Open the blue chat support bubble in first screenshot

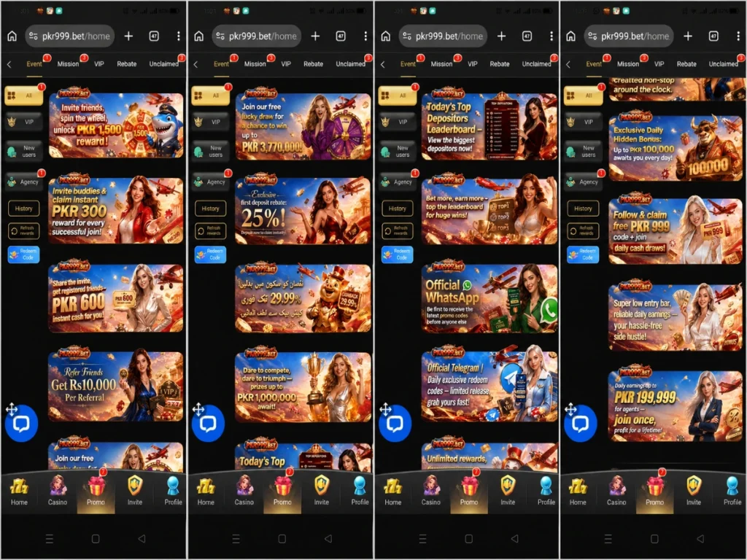point(21,424)
